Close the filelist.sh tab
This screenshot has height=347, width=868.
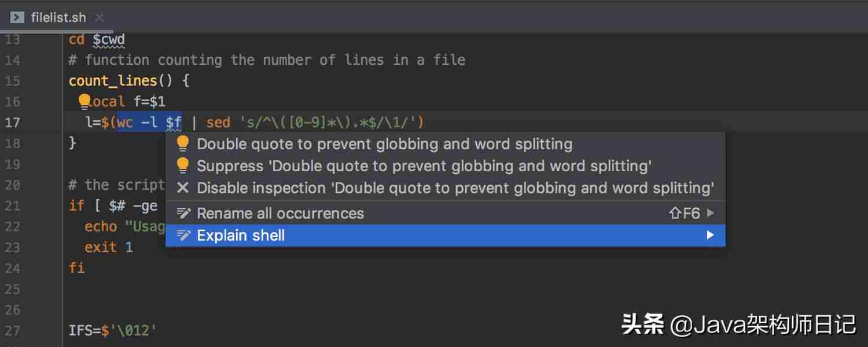(x=100, y=18)
